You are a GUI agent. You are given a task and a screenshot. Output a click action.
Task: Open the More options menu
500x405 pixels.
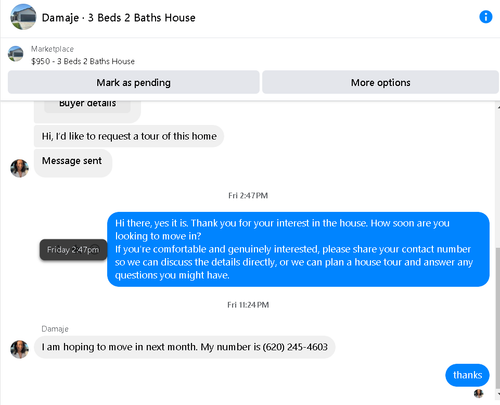380,82
